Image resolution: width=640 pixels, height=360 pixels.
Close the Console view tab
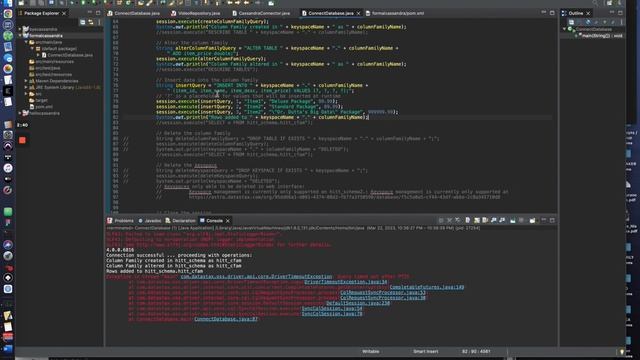(x=228, y=221)
